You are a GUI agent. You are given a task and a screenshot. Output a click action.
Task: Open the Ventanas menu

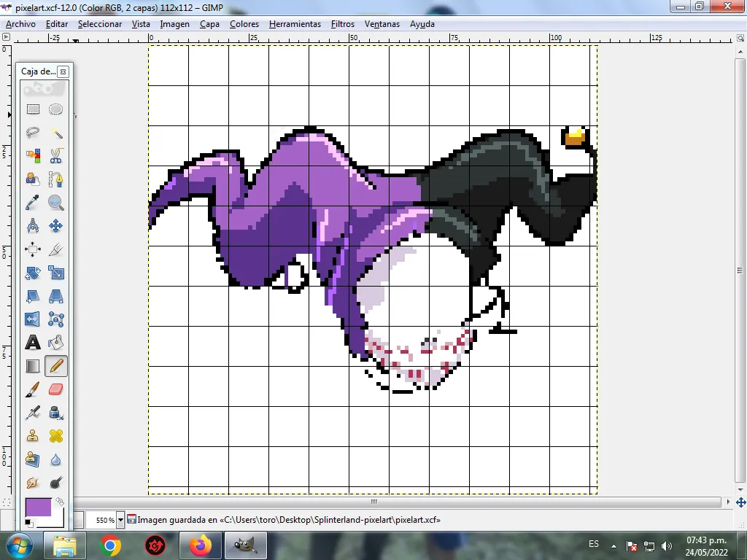(382, 24)
